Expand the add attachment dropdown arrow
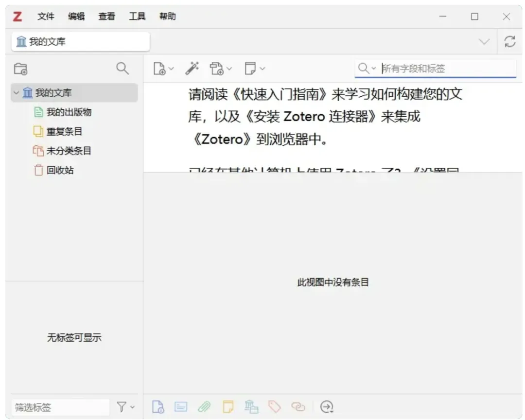525x420 pixels. point(229,69)
